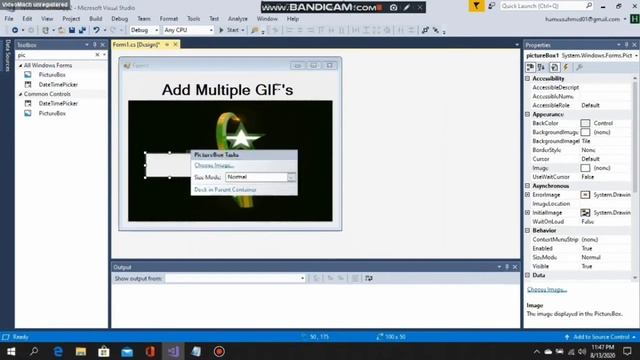
Task: Open the Build menu
Action: pyautogui.click(x=96, y=19)
